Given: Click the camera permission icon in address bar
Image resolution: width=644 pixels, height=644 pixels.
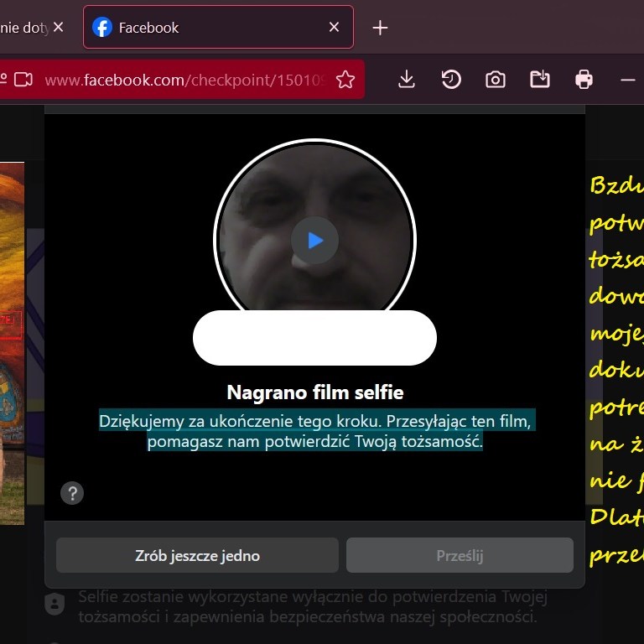Looking at the screenshot, I should 23,80.
